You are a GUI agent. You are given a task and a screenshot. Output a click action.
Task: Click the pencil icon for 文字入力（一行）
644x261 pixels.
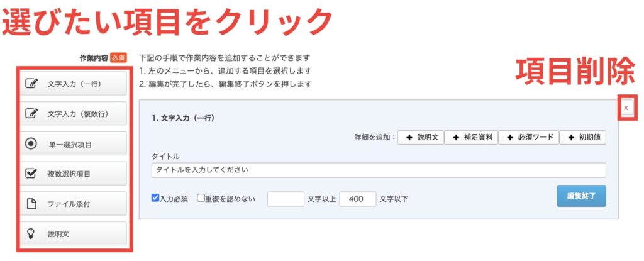31,84
